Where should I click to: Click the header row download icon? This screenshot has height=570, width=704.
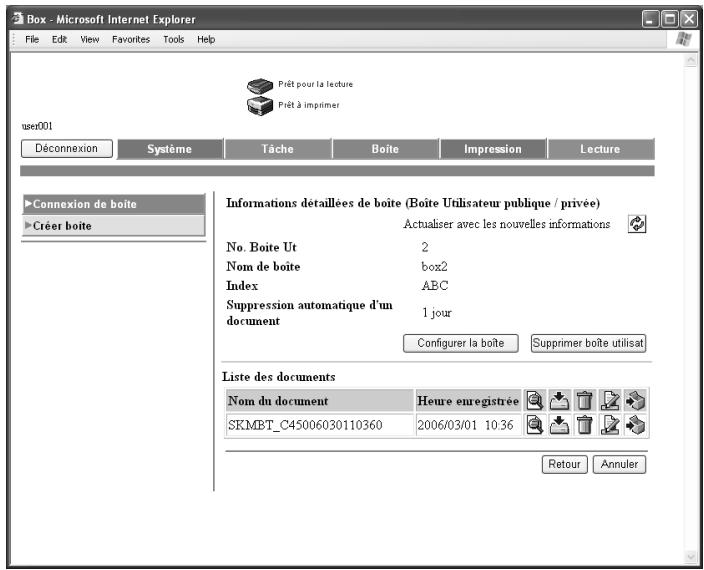pos(559,400)
